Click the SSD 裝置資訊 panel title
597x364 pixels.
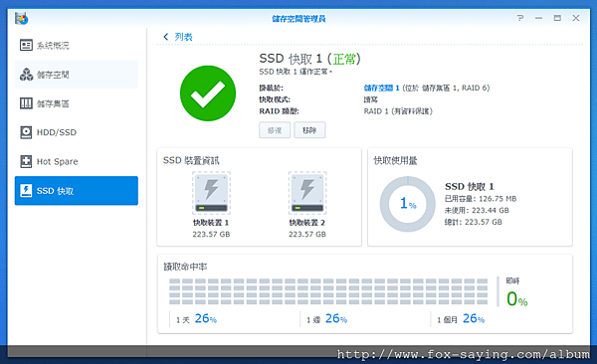click(x=191, y=160)
